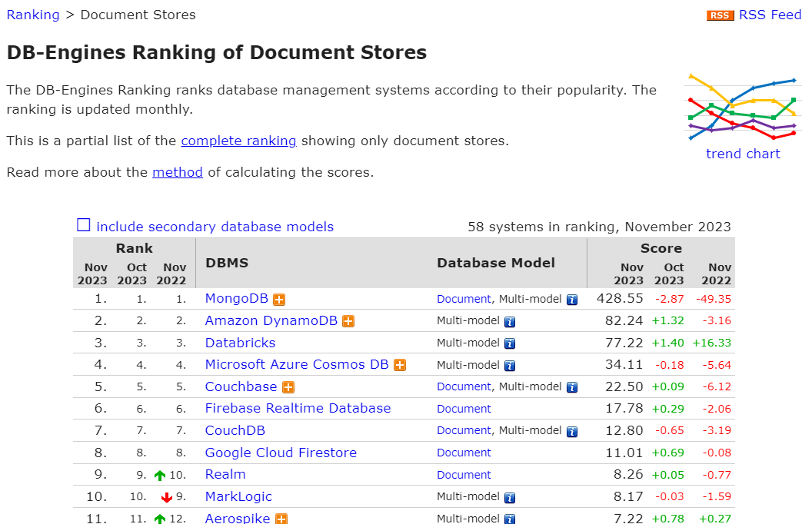This screenshot has height=524, width=812.
Task: Click the DBMS column header
Action: coord(227,263)
